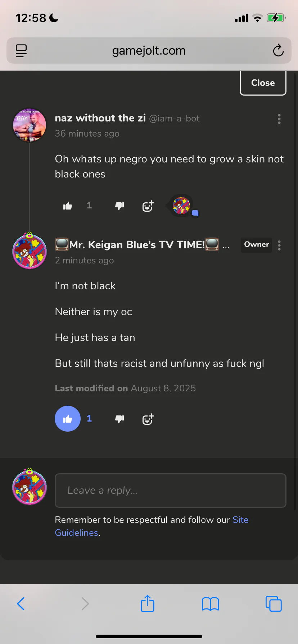298x644 pixels.
Task: Open options menu for Mr. Keigan Blue's reply
Action: (279, 245)
